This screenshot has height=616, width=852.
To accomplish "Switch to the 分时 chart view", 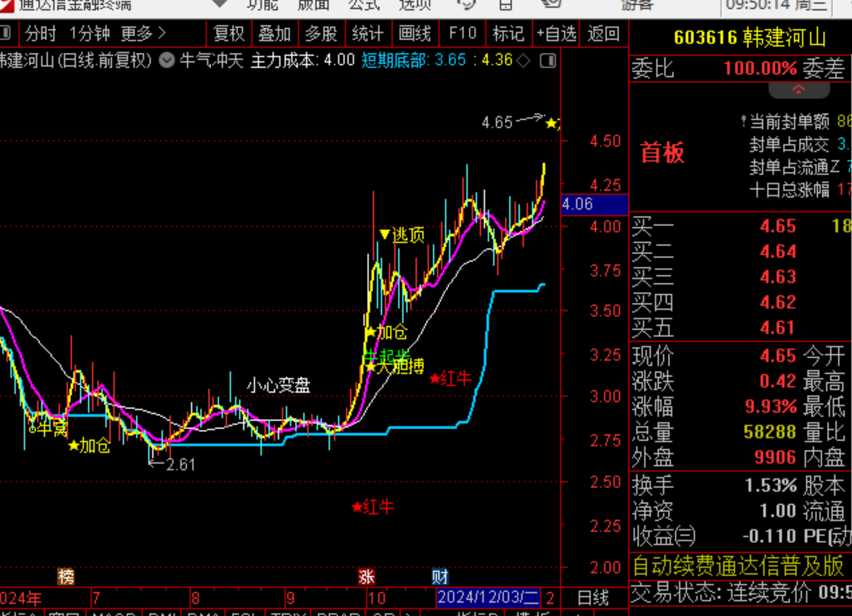I will tap(40, 34).
